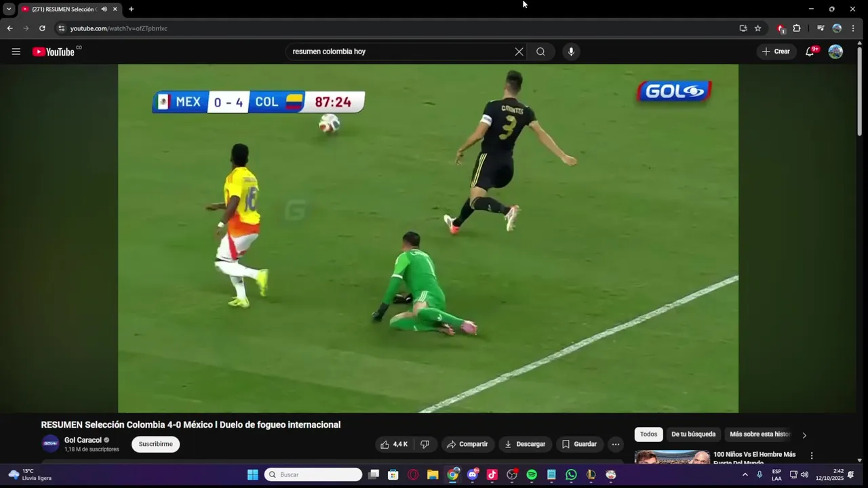Switch ESP LAA keyboard language
Screen dimensions: 868x488
[x=776, y=474]
